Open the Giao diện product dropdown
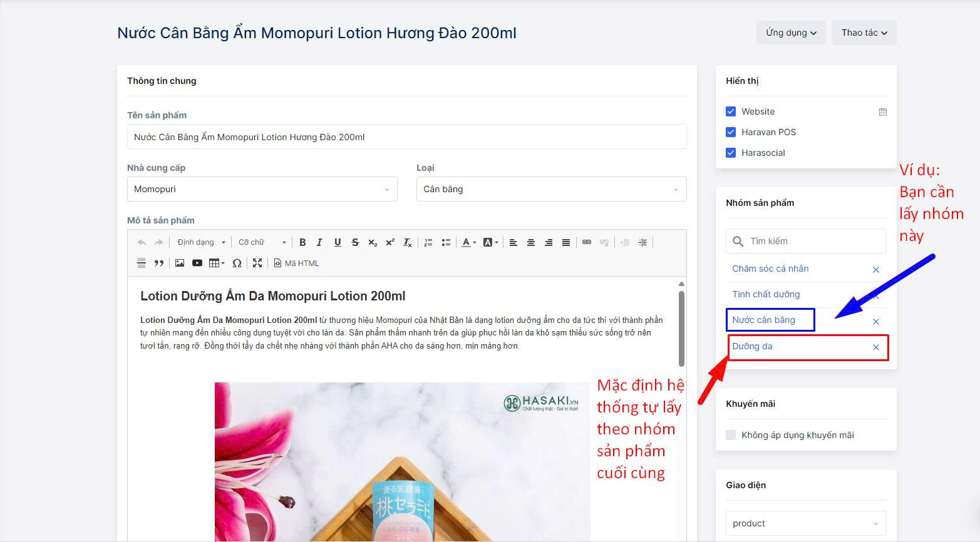 [806, 523]
